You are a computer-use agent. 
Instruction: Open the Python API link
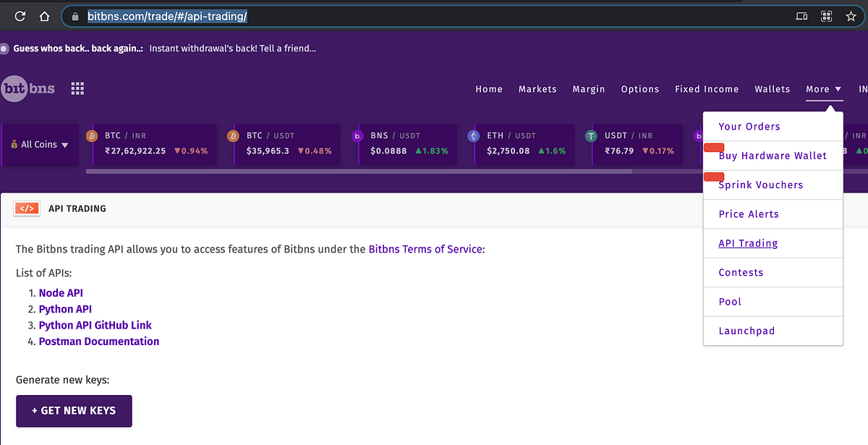pos(65,309)
